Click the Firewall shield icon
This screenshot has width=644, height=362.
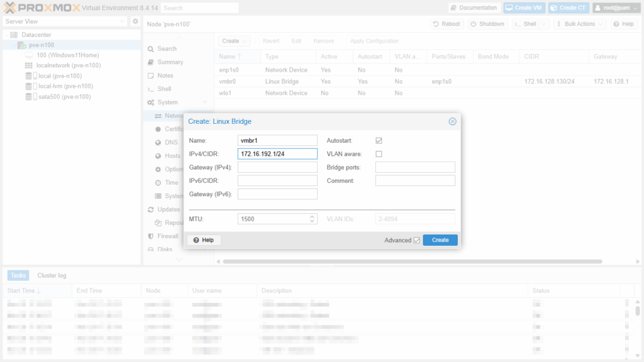151,236
